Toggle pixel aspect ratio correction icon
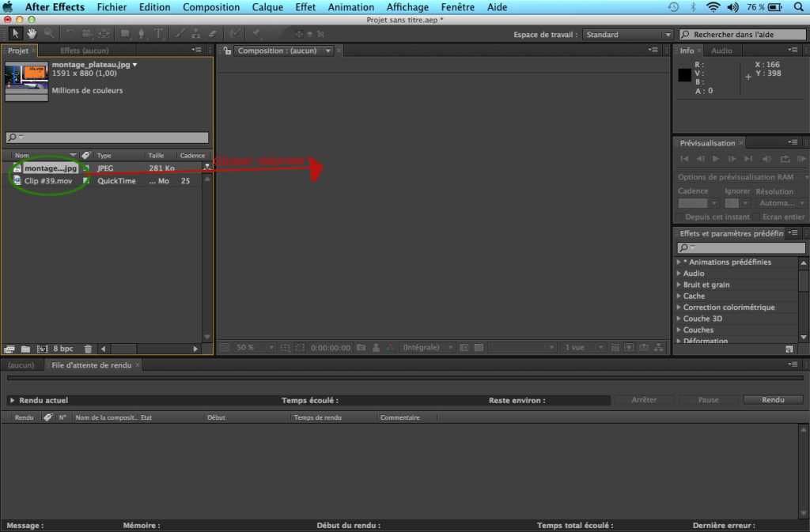 [615, 348]
